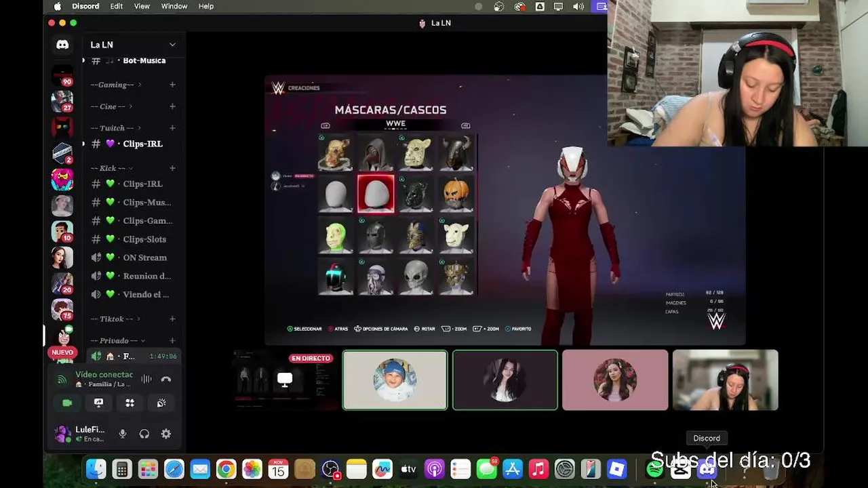Viewport: 868px width, 488px height.
Task: Expand the Tiktok category
Action: [x=116, y=319]
